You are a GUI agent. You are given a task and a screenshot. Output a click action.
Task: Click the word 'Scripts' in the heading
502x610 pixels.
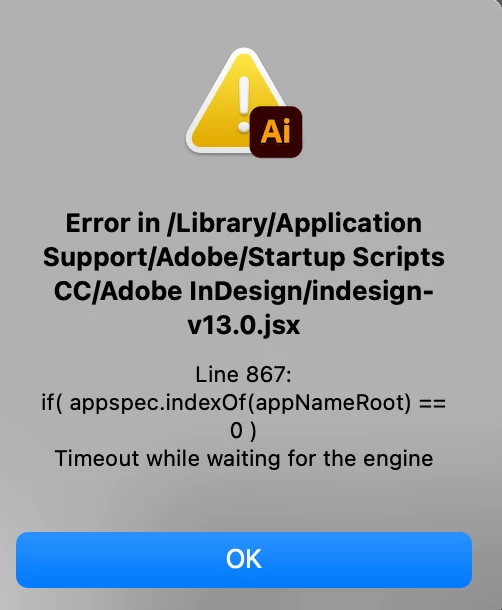point(398,258)
